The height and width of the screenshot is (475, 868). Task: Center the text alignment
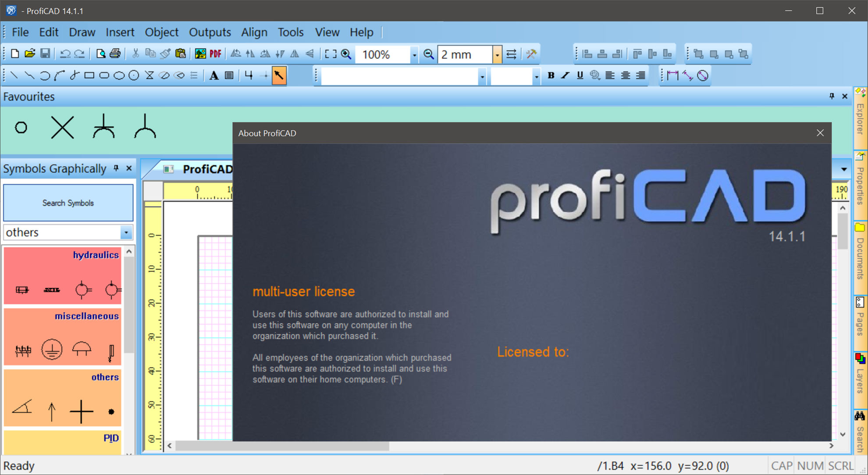(x=626, y=75)
